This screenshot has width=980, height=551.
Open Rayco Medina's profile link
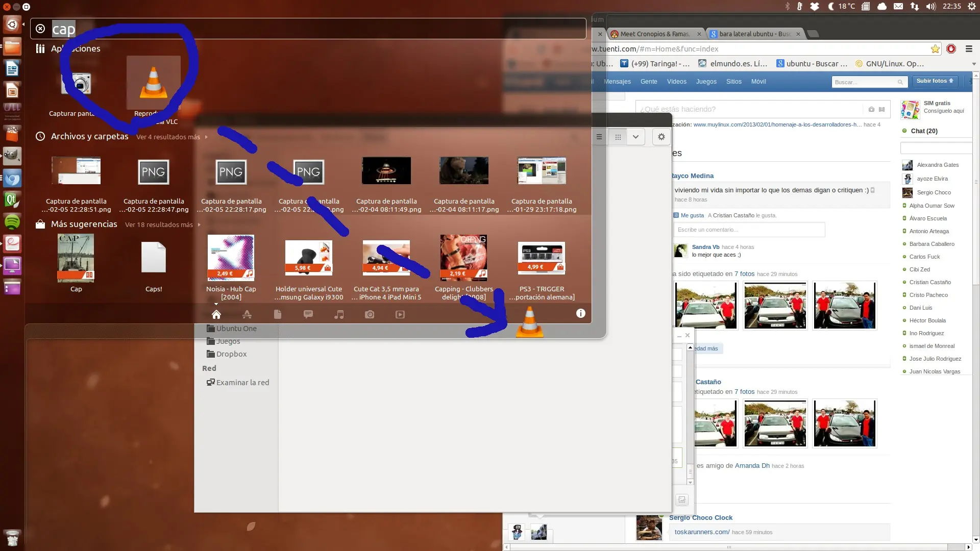(x=693, y=176)
